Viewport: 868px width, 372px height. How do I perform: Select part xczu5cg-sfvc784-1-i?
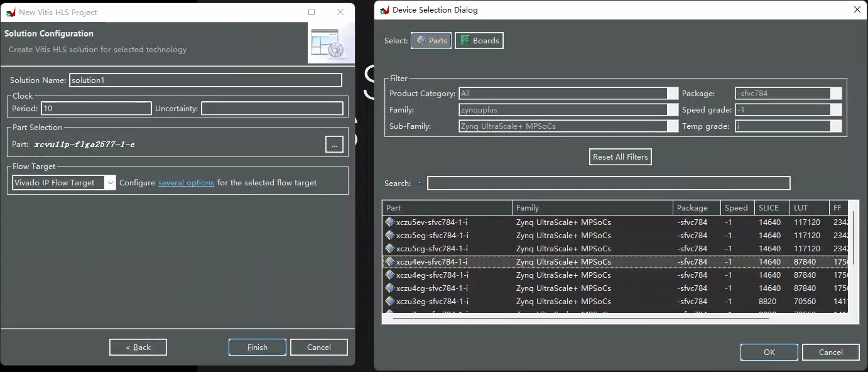tap(616, 249)
